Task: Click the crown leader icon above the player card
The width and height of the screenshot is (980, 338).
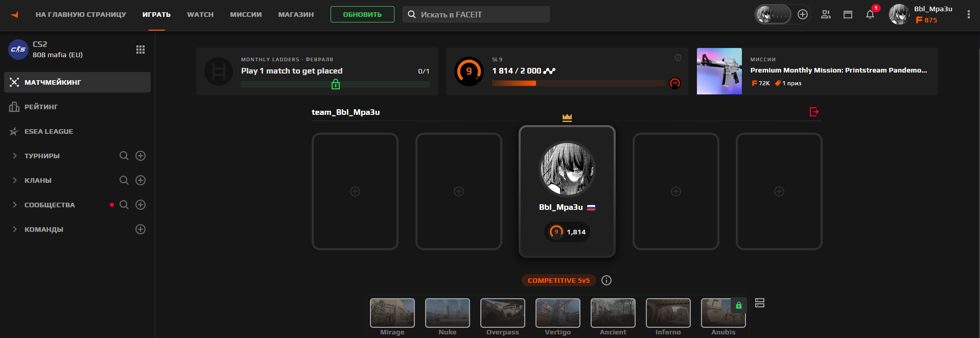Action: (x=567, y=118)
